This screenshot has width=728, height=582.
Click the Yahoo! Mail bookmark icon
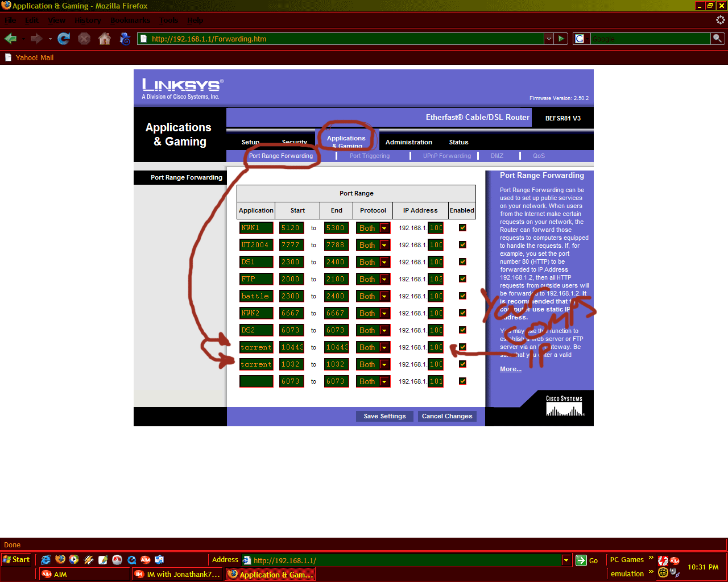point(8,57)
